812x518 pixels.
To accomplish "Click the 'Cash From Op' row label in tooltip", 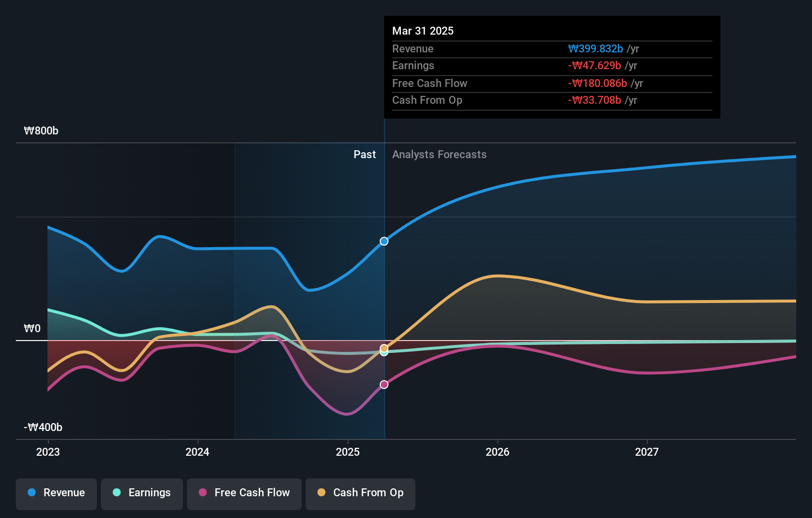I will 427,100.
